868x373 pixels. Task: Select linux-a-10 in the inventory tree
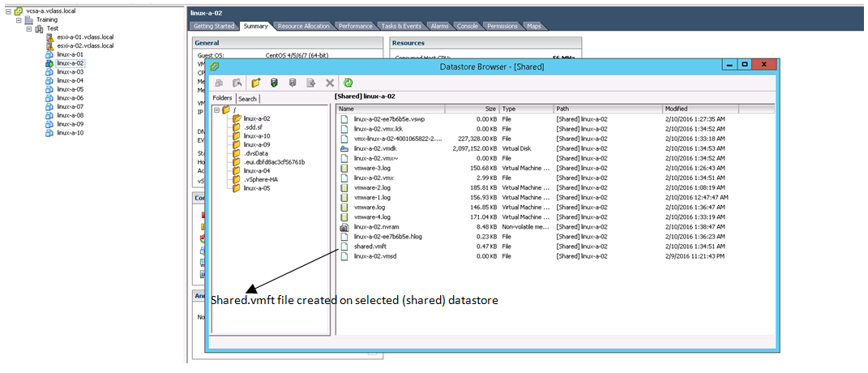coord(71,133)
